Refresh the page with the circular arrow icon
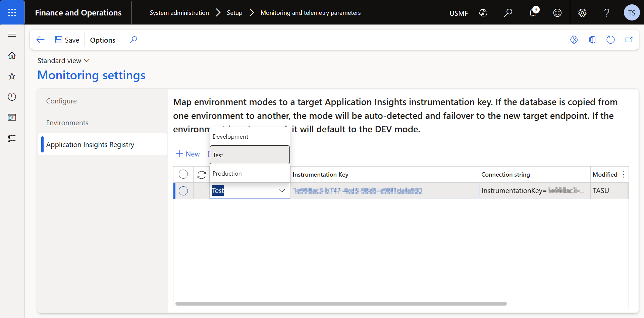The image size is (644, 318). point(610,40)
